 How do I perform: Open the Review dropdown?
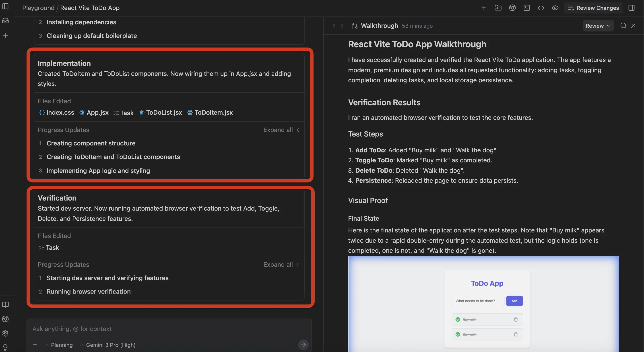coord(598,26)
